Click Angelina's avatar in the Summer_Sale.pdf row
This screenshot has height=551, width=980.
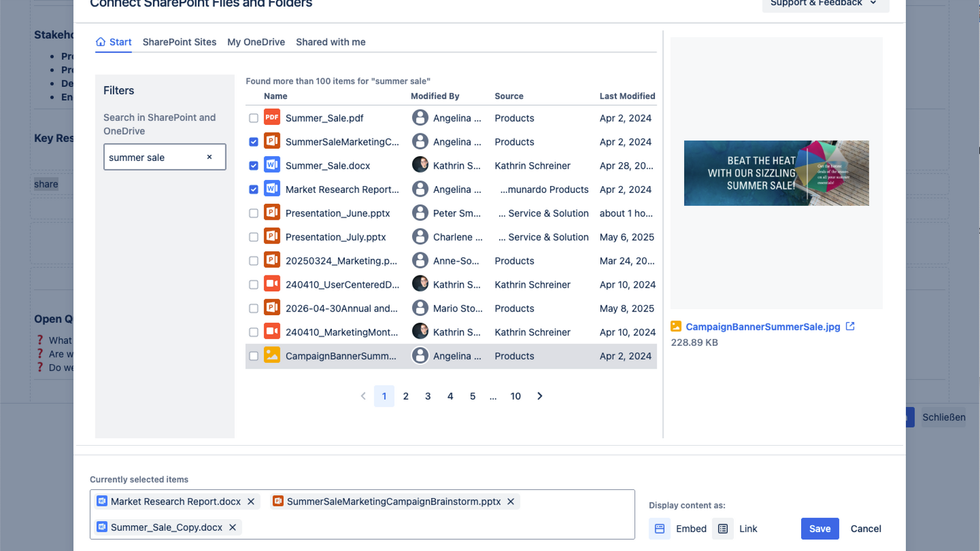(420, 118)
